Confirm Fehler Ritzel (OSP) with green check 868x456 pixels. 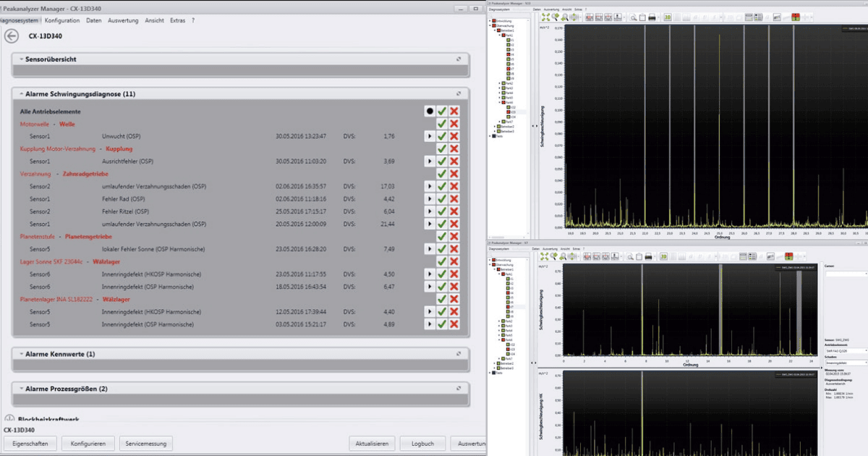(441, 211)
